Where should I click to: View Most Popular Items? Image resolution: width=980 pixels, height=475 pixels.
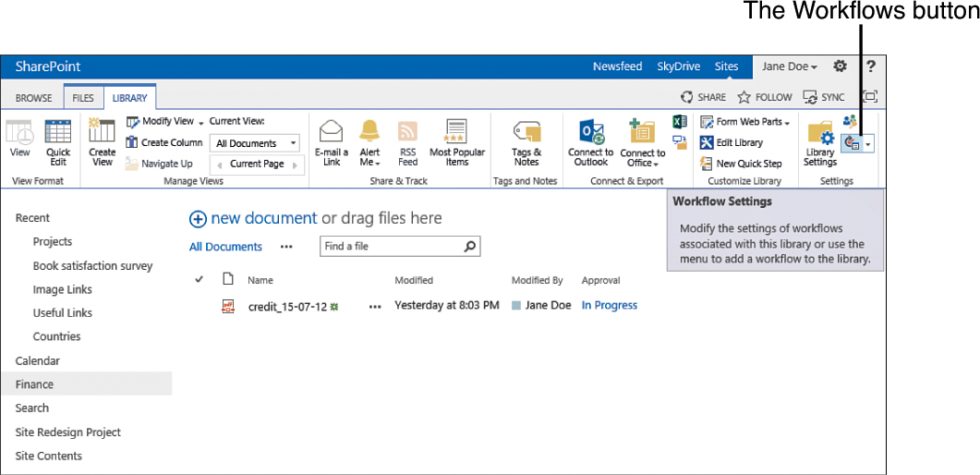click(457, 142)
